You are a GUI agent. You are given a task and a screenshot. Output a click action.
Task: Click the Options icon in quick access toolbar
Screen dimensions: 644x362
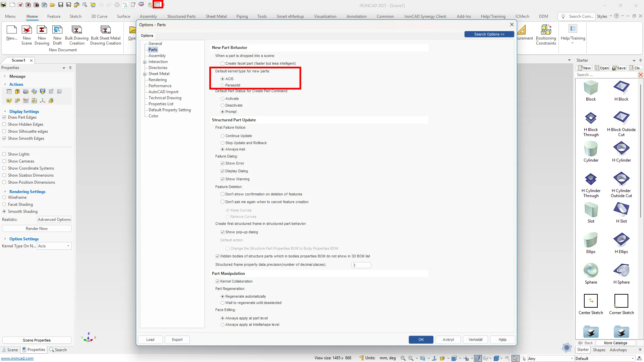click(158, 5)
